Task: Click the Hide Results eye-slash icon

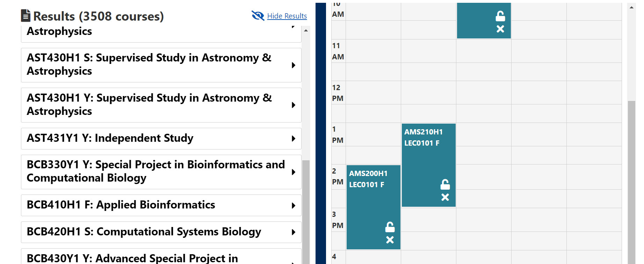Action: click(x=258, y=16)
